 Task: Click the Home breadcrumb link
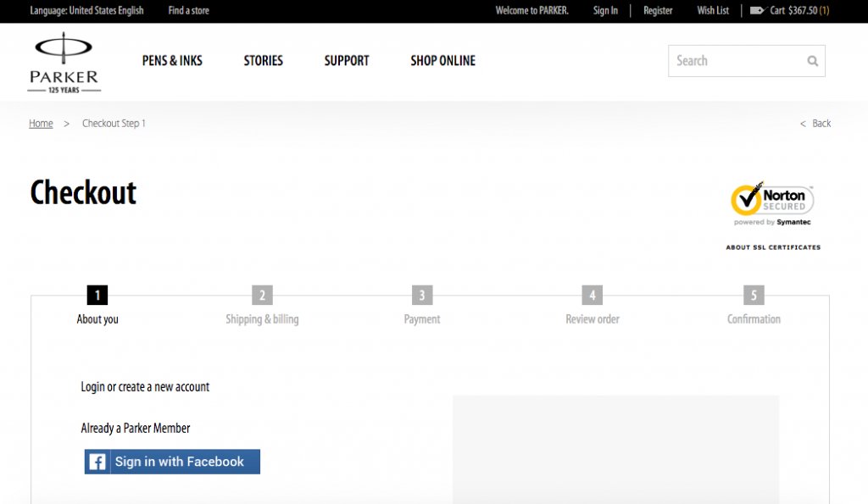click(41, 123)
